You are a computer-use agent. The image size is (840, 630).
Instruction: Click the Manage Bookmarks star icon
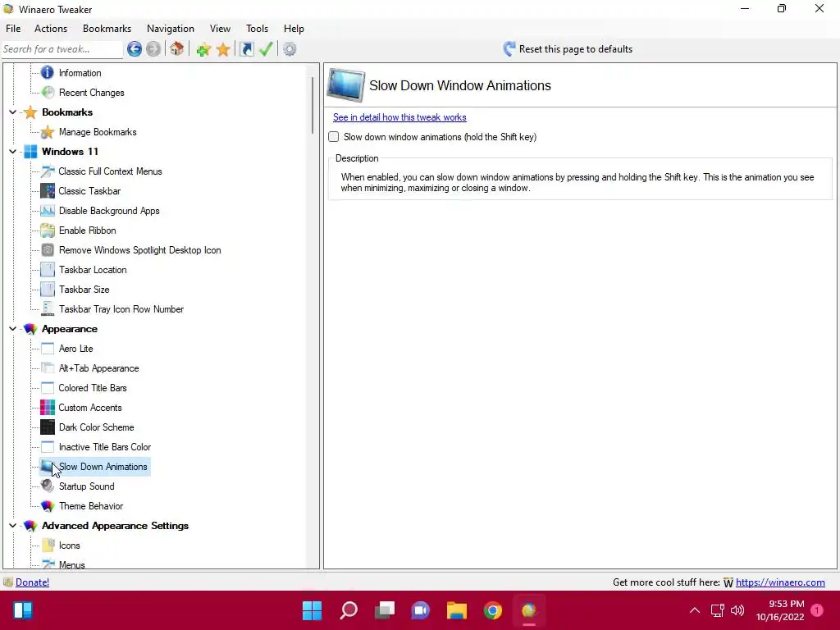coord(48,132)
